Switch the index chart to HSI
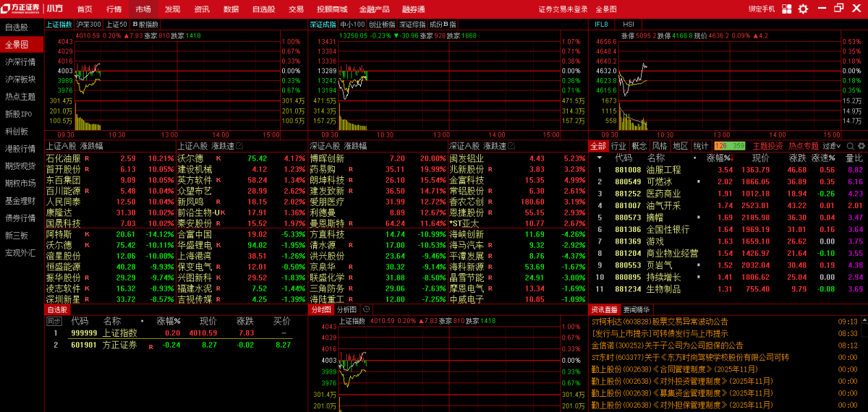This screenshot has width=868, height=412. click(628, 24)
